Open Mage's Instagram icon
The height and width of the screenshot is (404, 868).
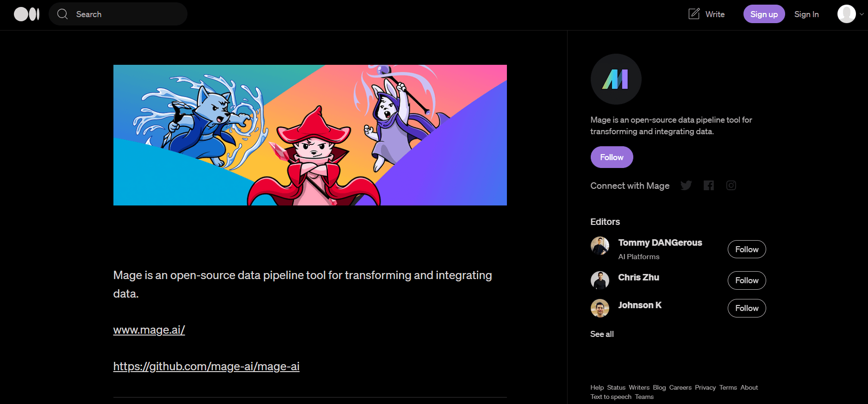pos(731,186)
